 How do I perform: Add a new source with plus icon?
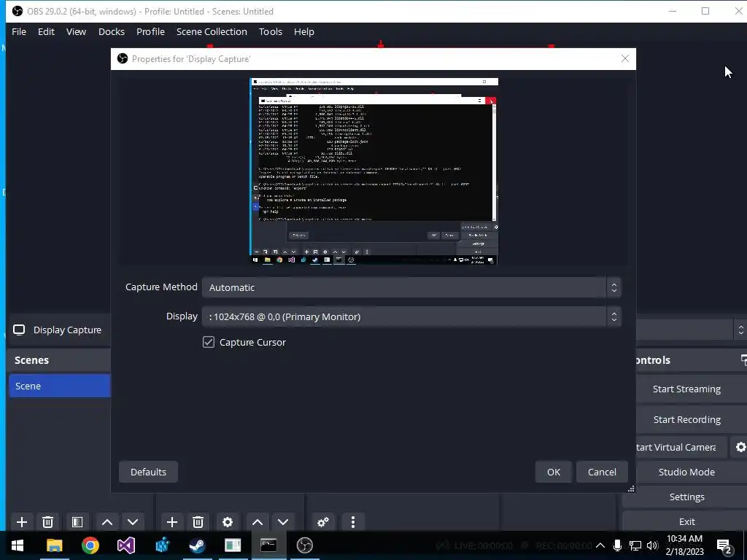tap(172, 522)
